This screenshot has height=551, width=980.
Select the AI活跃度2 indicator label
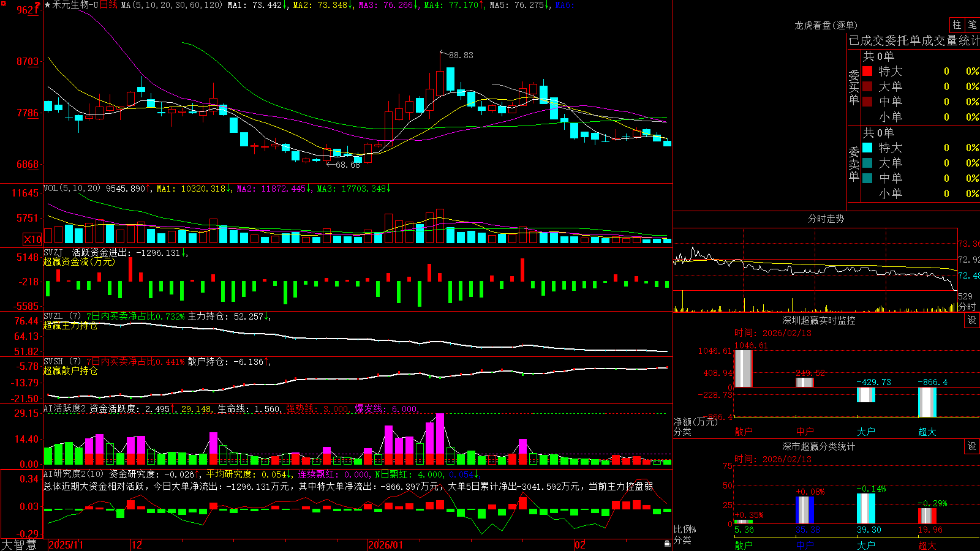(x=65, y=409)
